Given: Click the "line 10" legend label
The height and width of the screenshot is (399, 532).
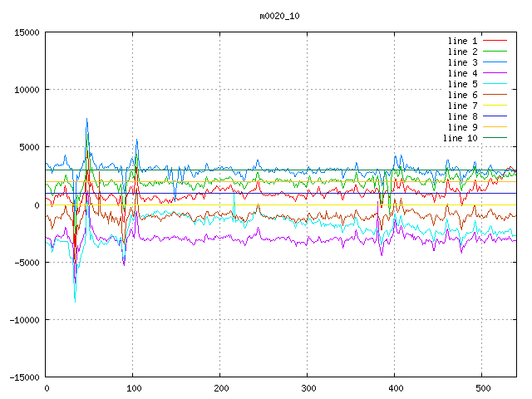Looking at the screenshot, I should (461, 138).
